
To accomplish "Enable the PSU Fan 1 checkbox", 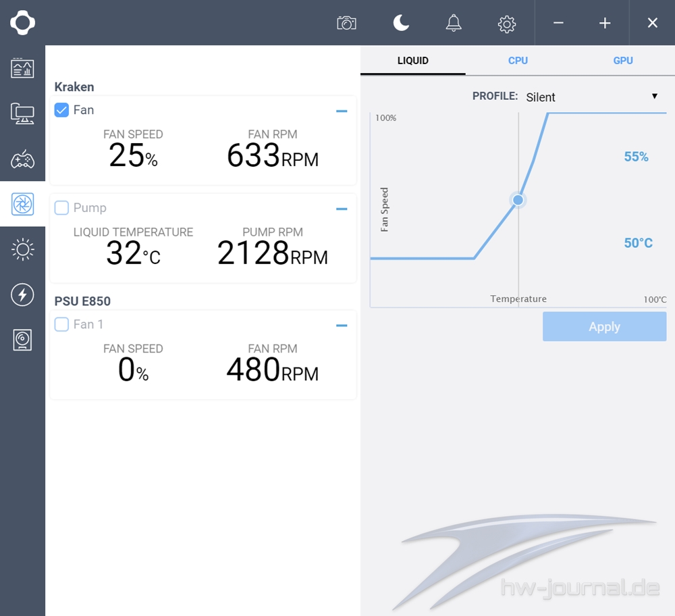I will 61,324.
